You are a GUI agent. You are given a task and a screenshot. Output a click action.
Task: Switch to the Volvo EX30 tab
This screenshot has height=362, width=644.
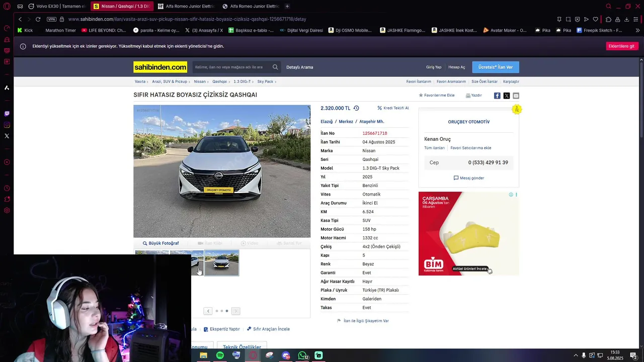[x=57, y=6]
